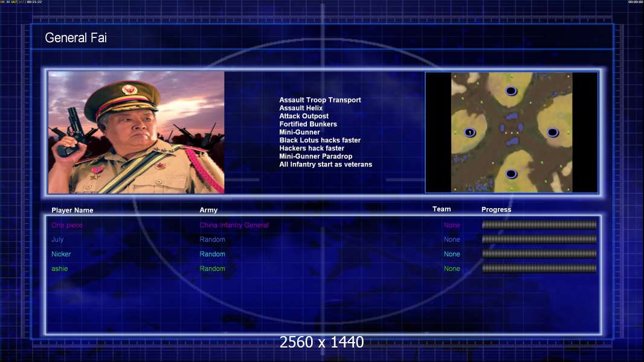This screenshot has height=362, width=644.
Task: Click the Team column header
Action: [442, 209]
